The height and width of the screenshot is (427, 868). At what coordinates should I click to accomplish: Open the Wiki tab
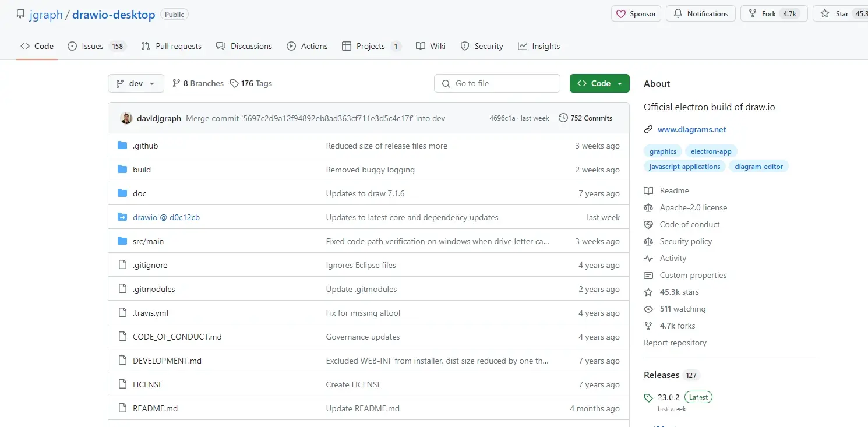(431, 46)
